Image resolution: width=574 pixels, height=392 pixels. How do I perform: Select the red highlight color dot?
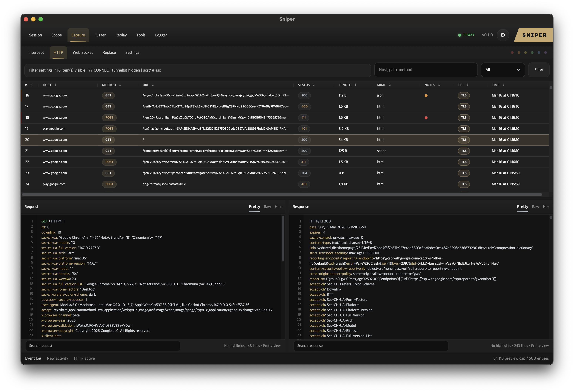tap(512, 52)
